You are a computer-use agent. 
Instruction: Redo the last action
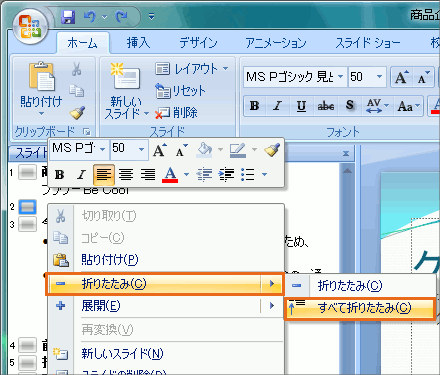pyautogui.click(x=121, y=16)
